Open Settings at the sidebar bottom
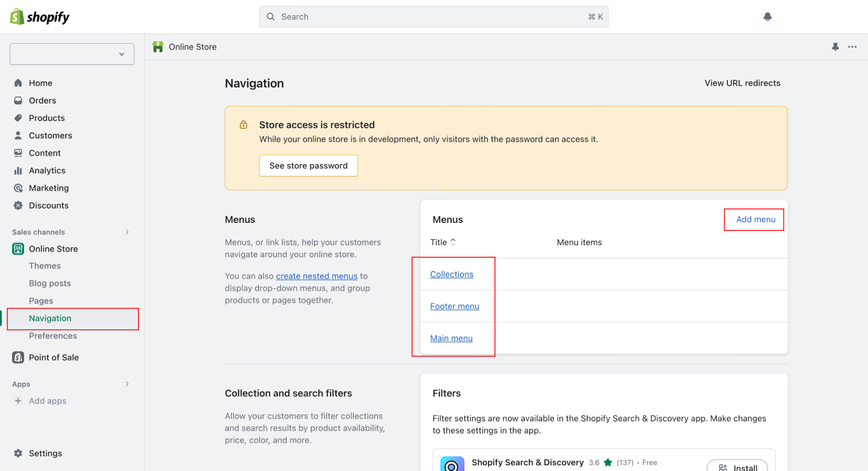 point(45,453)
